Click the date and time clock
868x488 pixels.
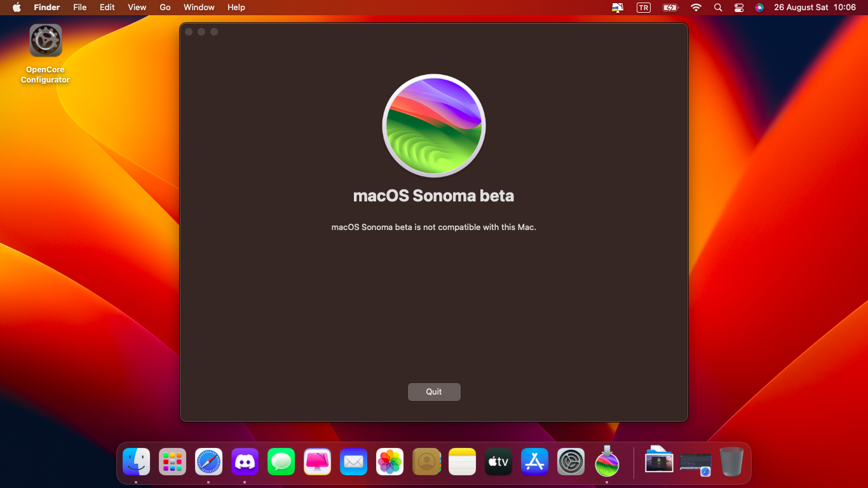pyautogui.click(x=815, y=8)
